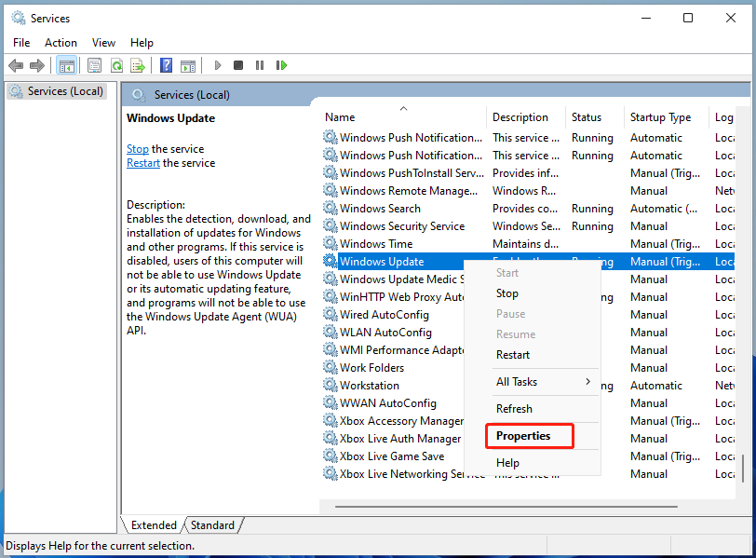Click the blue Help question mark icon
This screenshot has height=558, width=756.
coord(167,65)
